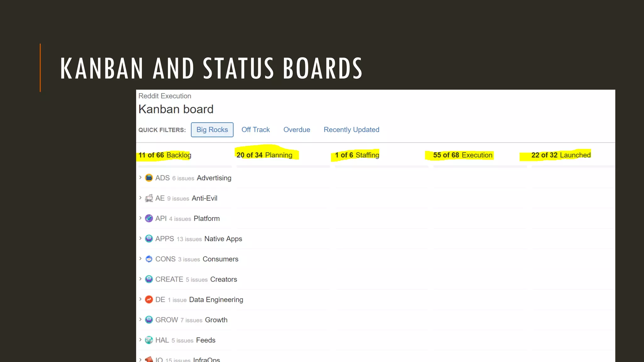
Task: Toggle the Big Rocks quick filter
Action: (212, 130)
